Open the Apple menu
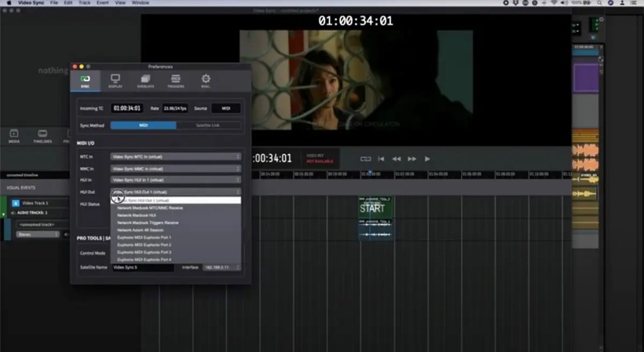 tap(9, 3)
